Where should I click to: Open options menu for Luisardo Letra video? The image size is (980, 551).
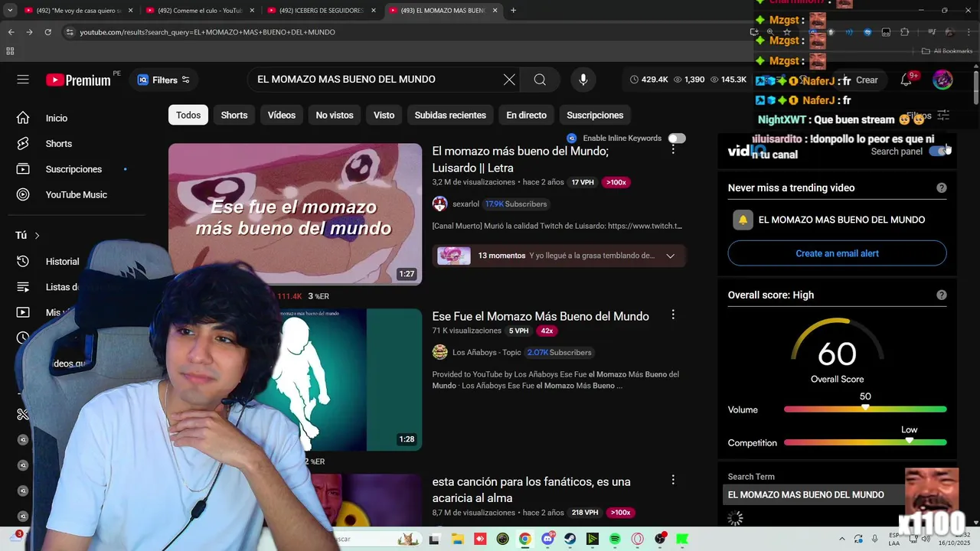[x=673, y=149]
